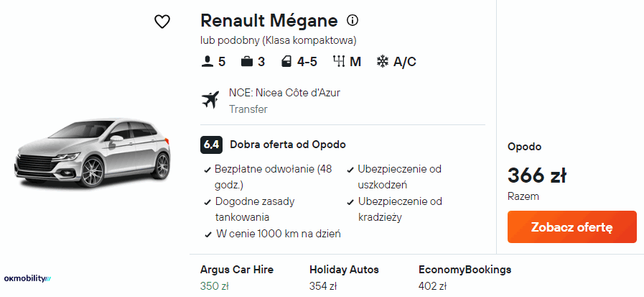Viewport: 644px width, 297px height.
Task: Click the manual gearbox icon
Action: pos(339,62)
